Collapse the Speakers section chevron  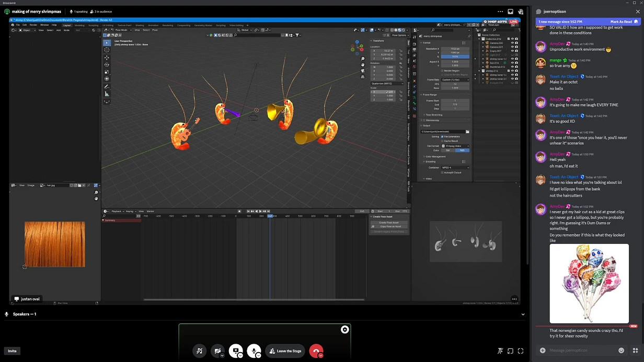pos(523,314)
